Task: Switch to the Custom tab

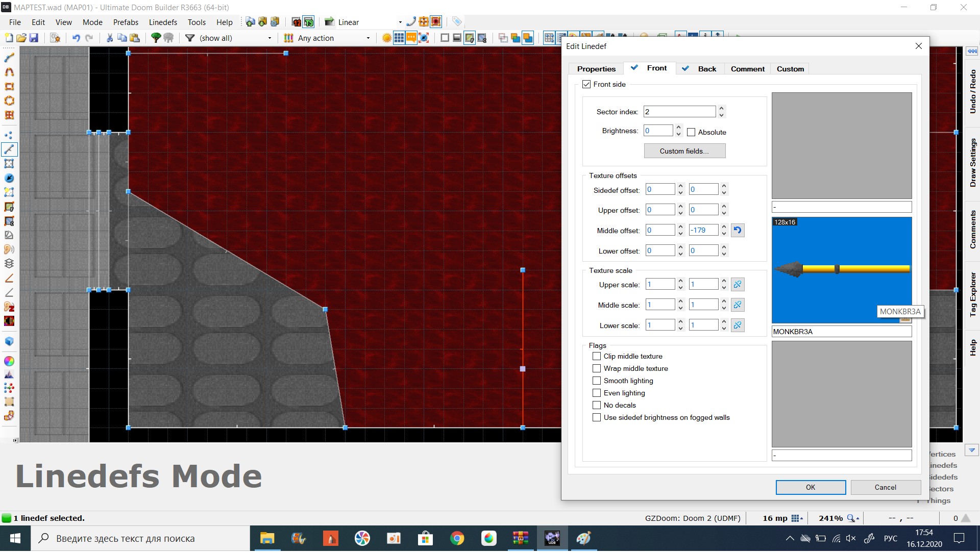Action: pyautogui.click(x=790, y=69)
